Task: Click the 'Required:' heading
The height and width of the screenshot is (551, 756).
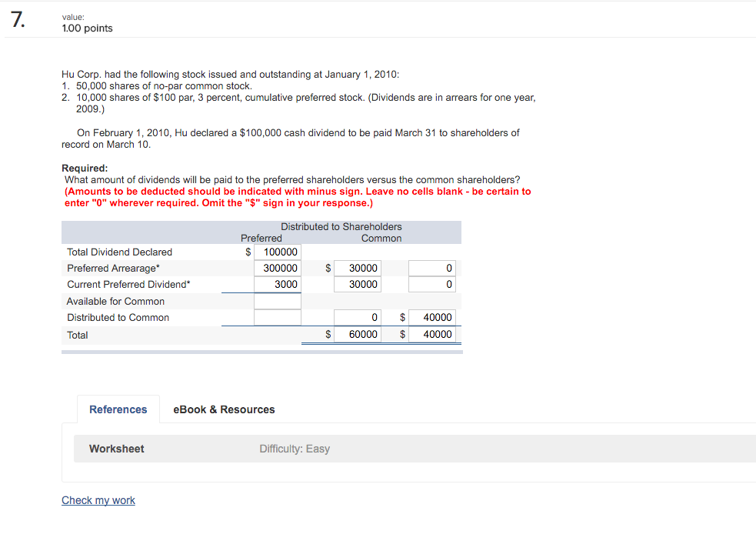Action: 85,168
